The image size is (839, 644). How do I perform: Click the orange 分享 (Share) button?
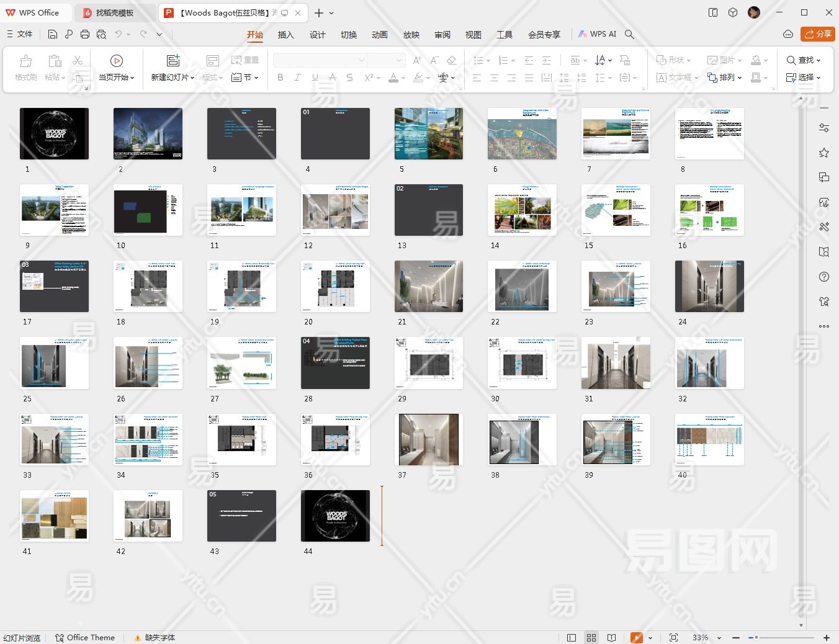tap(818, 34)
